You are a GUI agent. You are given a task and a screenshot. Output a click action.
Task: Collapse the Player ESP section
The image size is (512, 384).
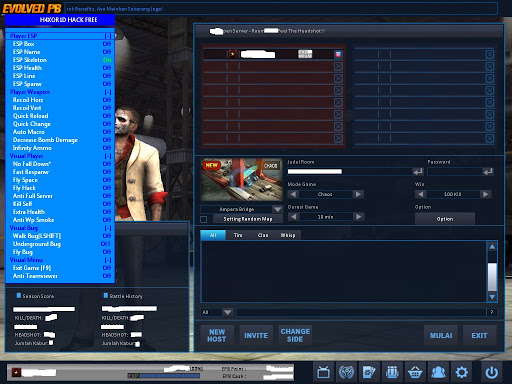(x=108, y=36)
